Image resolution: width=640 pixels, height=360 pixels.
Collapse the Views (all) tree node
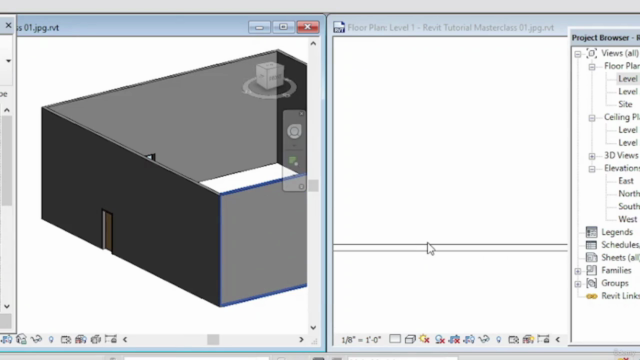[578, 54]
